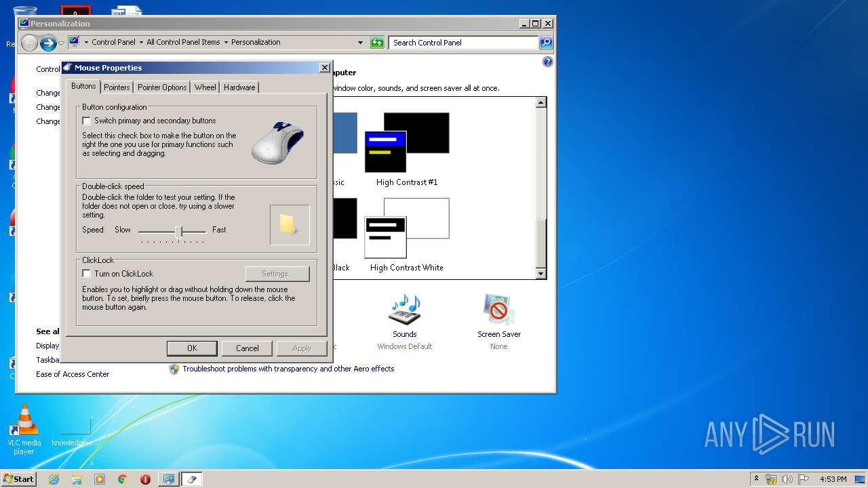The width and height of the screenshot is (868, 488).
Task: Expand the Control Panel breadcrumb dropdown arrow
Action: pyautogui.click(x=140, y=42)
